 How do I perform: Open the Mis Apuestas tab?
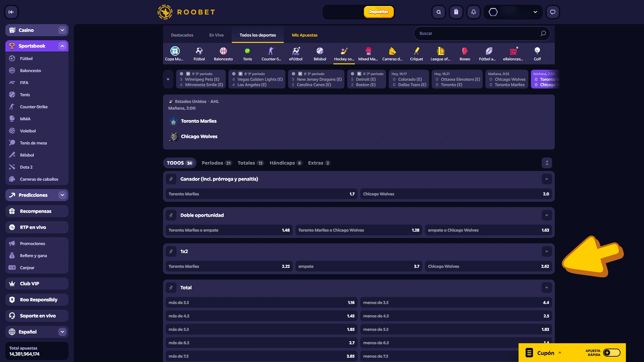pyautogui.click(x=305, y=35)
